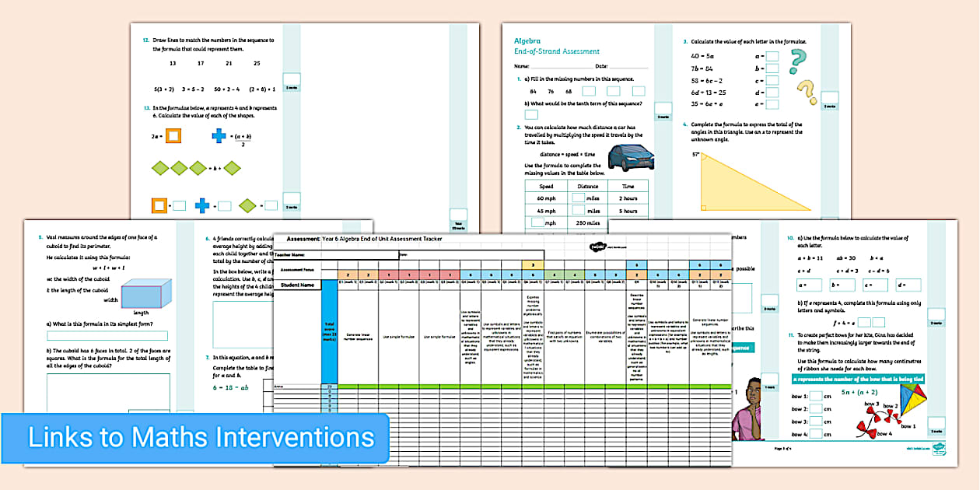Click the yellow question mark graphic
Screen dimensions: 980x490
807,91
